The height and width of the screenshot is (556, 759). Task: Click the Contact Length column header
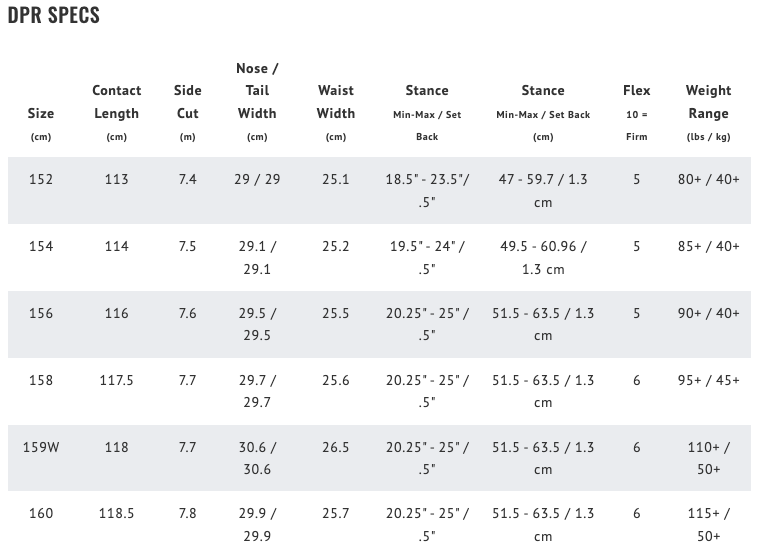click(116, 102)
